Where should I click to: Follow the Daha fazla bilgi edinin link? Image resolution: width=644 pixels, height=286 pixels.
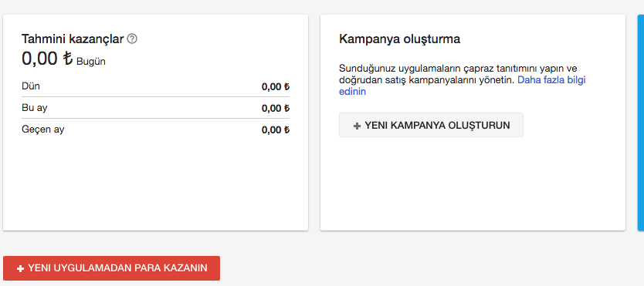[462, 86]
